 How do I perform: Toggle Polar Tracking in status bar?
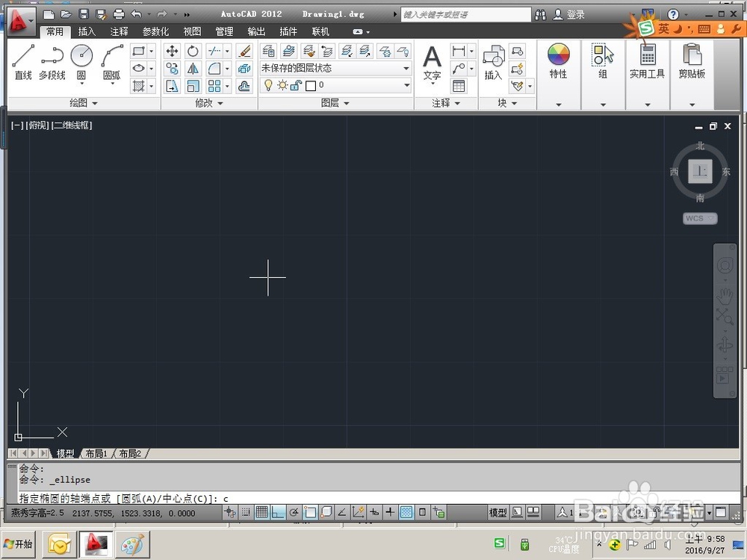click(294, 512)
